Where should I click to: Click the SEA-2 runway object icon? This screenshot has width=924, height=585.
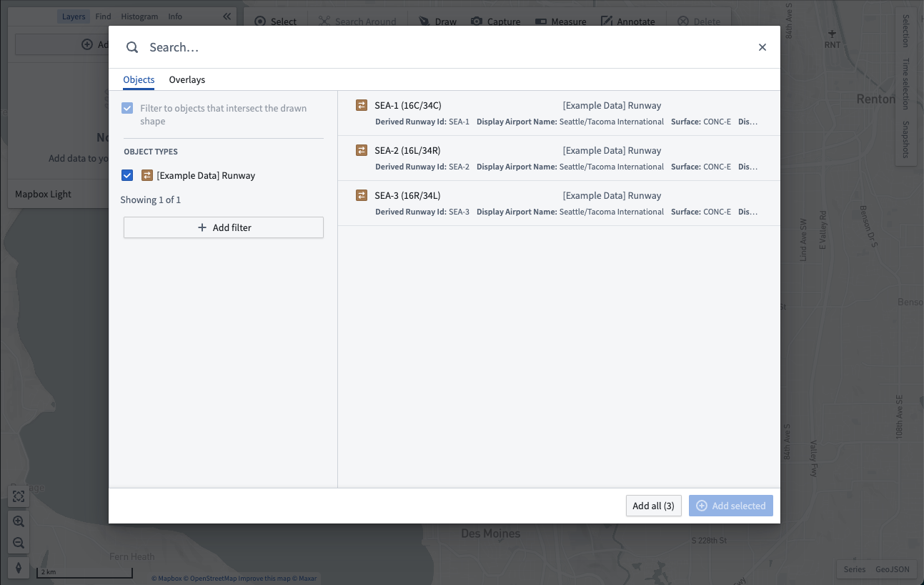[362, 150]
